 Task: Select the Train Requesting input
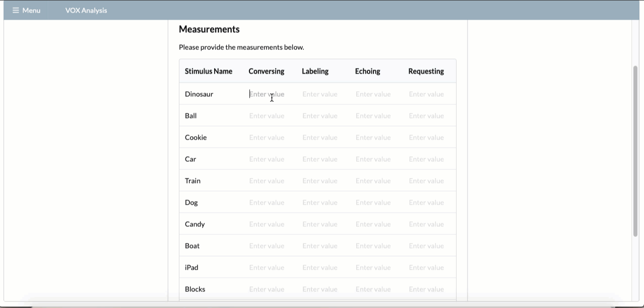tap(429, 180)
